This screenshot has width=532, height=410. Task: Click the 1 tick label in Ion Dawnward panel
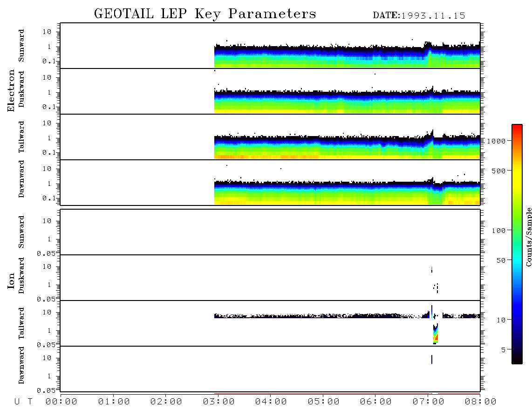coord(49,376)
